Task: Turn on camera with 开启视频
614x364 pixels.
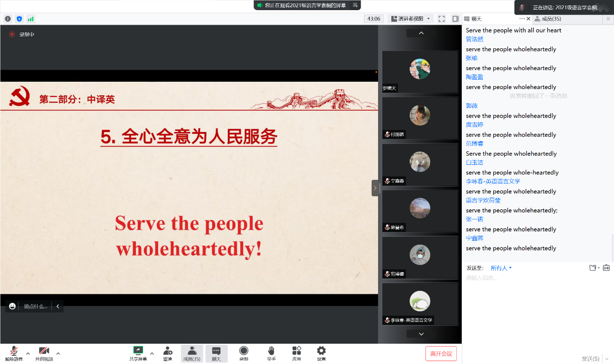Action: click(44, 351)
